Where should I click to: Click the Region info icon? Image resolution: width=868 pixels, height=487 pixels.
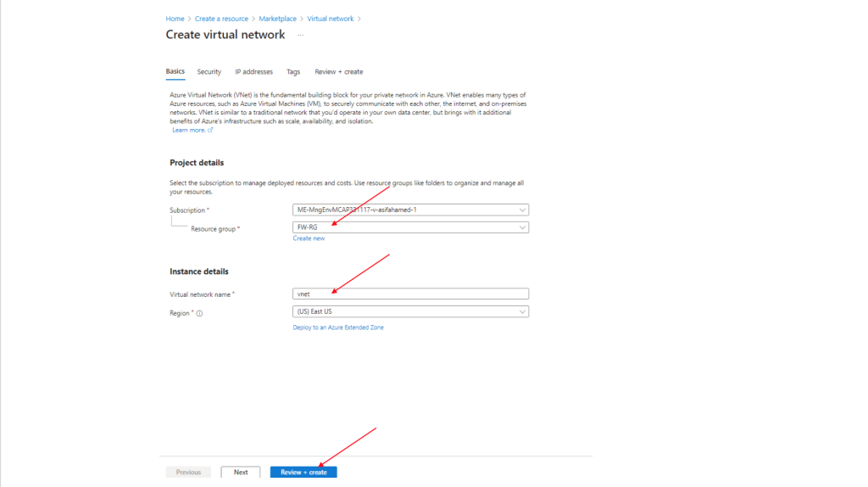pos(200,313)
